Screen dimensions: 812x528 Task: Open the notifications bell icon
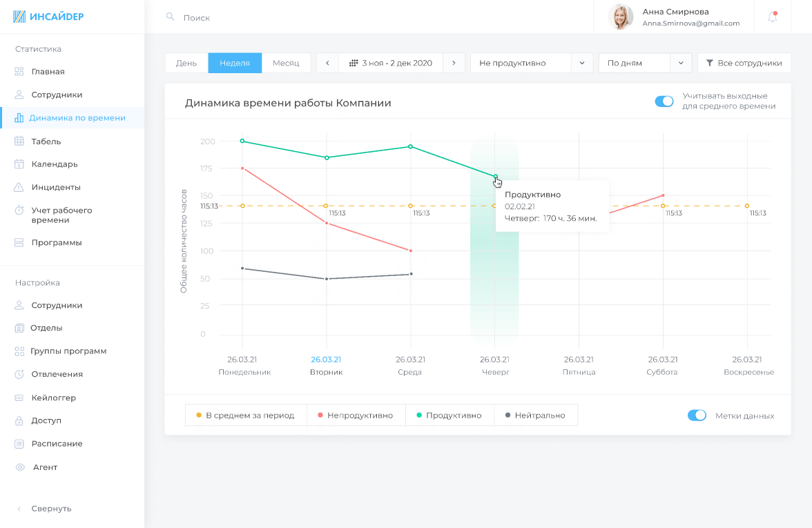(x=772, y=17)
